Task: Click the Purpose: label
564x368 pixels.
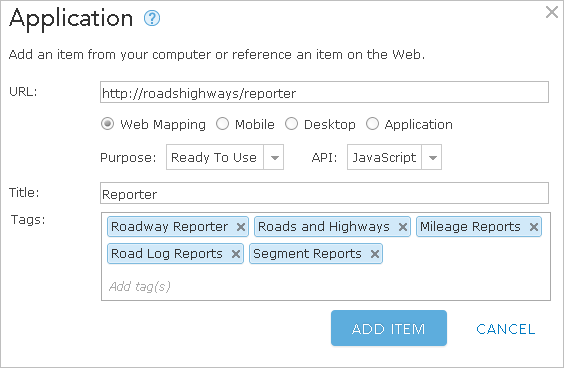Action: [x=128, y=158]
